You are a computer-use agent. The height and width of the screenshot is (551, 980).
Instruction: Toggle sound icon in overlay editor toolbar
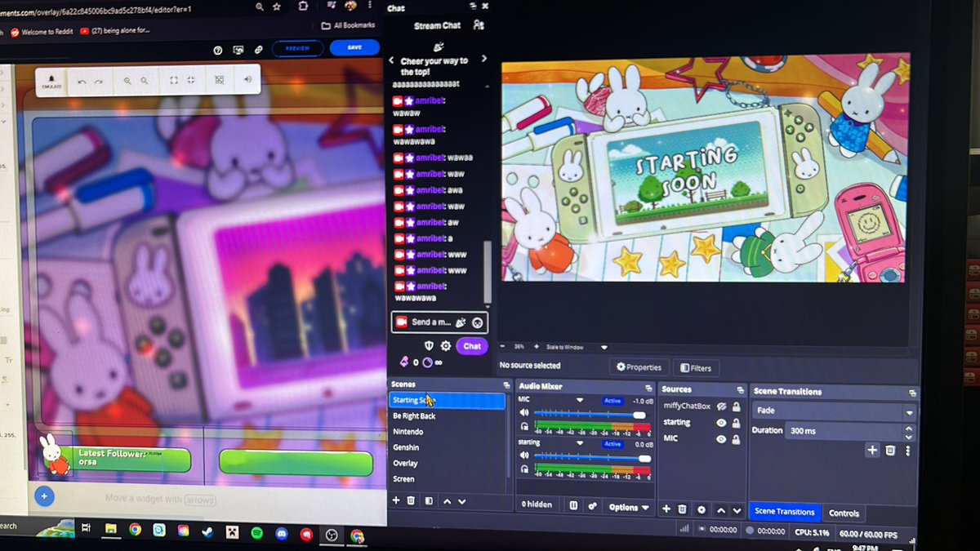click(247, 79)
